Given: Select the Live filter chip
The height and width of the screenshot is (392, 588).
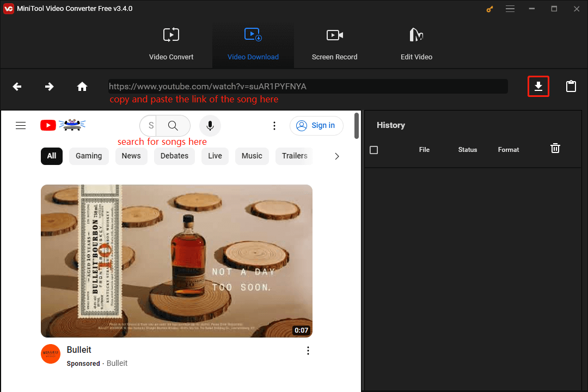Looking at the screenshot, I should tap(215, 156).
